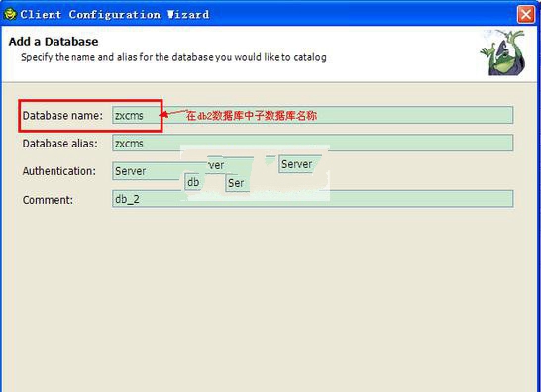
Task: Click the 'Database name:' label
Action: pyautogui.click(x=62, y=116)
